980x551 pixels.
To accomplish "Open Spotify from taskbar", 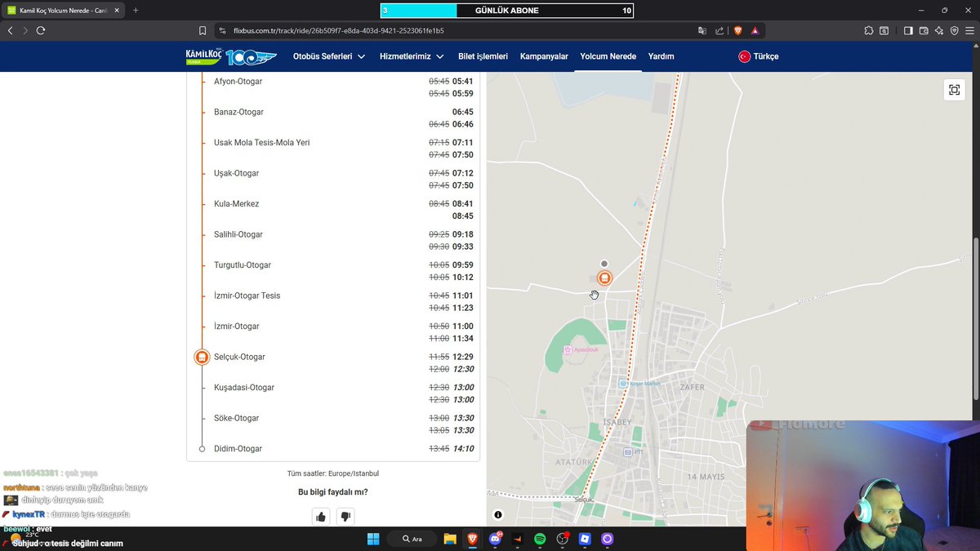I will click(x=540, y=539).
